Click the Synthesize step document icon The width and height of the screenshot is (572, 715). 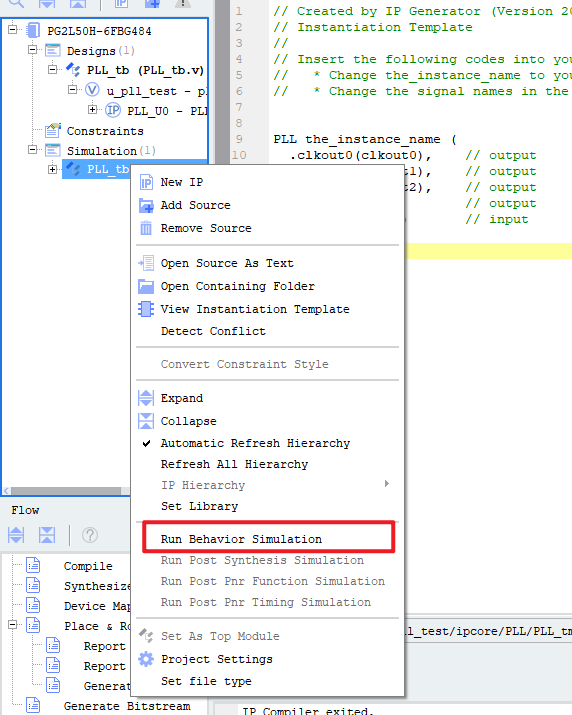(33, 585)
